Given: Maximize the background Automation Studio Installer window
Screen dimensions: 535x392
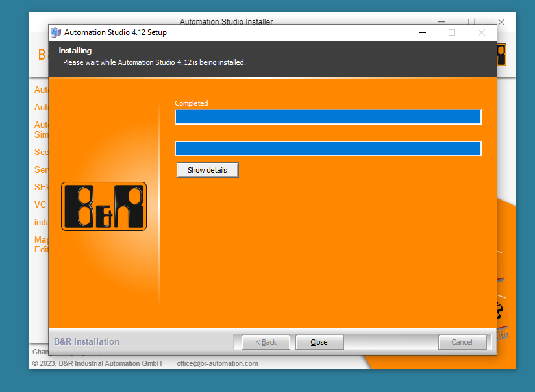Looking at the screenshot, I should pos(471,21).
